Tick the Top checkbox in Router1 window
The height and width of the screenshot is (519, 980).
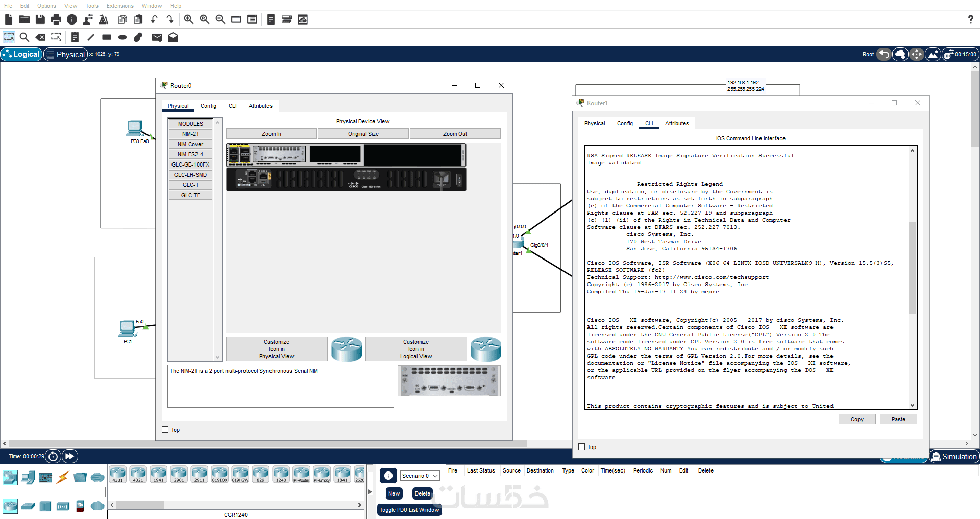point(581,447)
